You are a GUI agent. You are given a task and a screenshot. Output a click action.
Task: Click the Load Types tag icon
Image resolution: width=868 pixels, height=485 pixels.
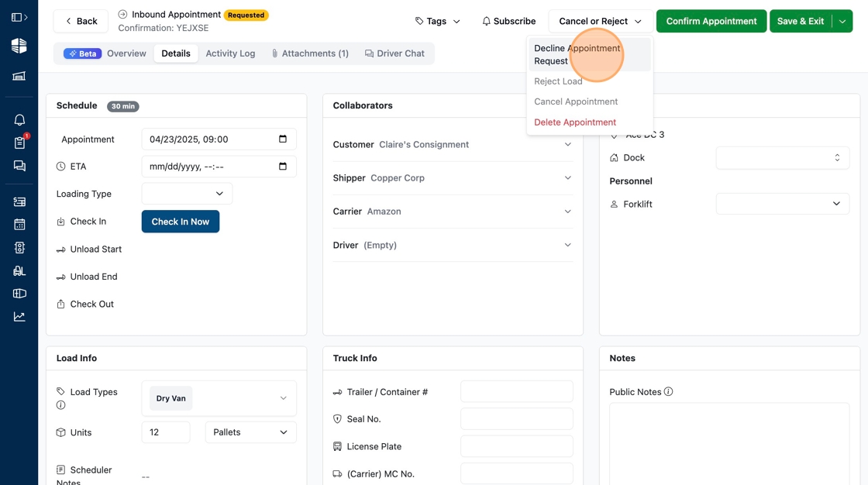(x=61, y=391)
